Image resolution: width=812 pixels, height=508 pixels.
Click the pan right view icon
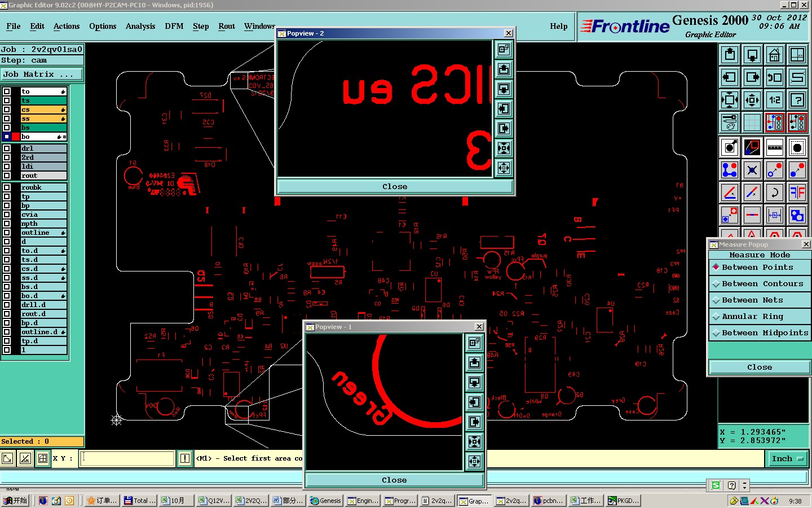point(752,77)
